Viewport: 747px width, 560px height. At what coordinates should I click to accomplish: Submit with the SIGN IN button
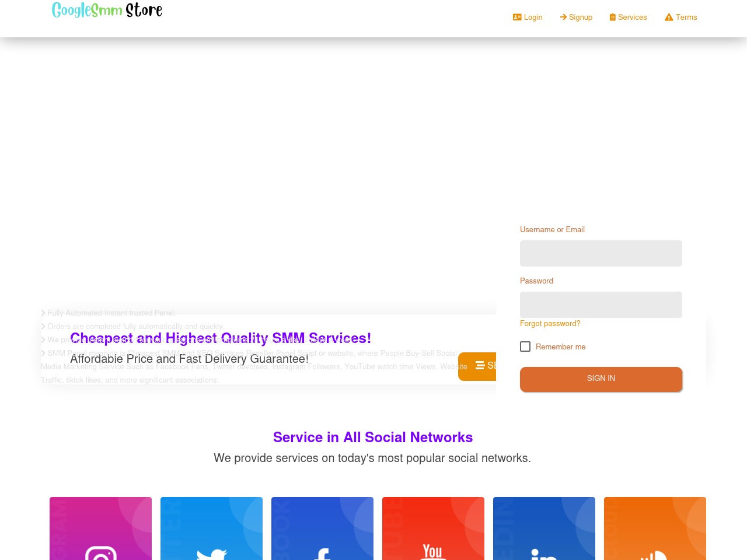(x=601, y=379)
